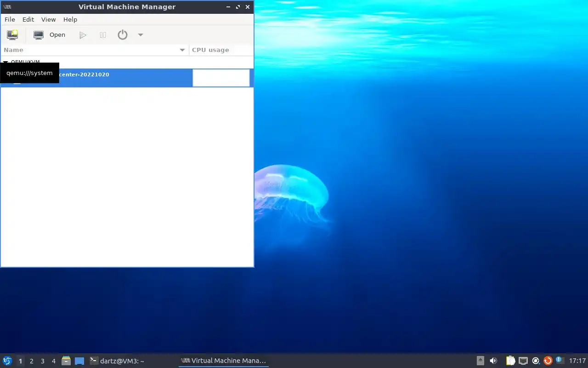Open the application start menu

[x=7, y=361]
